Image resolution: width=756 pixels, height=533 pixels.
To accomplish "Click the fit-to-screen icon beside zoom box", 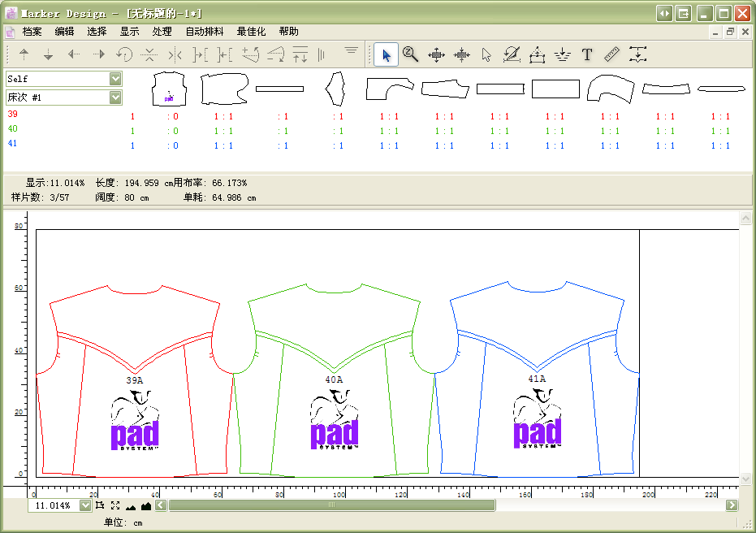I will tap(115, 505).
